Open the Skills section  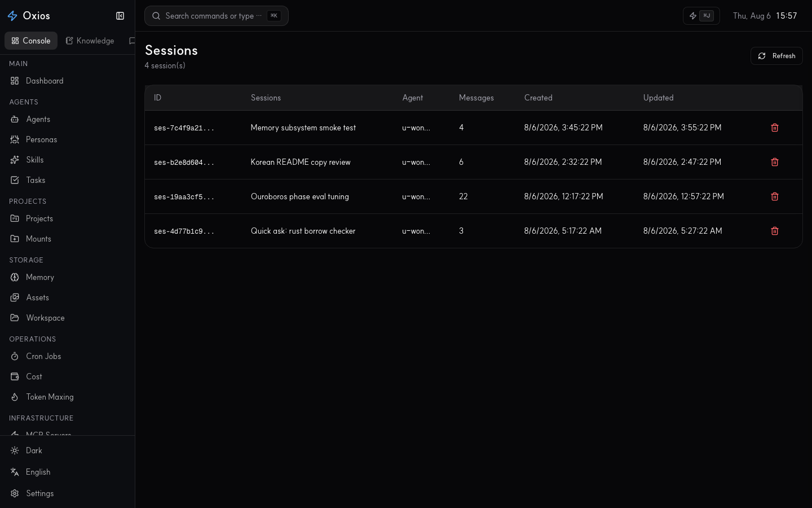[x=68, y=160]
